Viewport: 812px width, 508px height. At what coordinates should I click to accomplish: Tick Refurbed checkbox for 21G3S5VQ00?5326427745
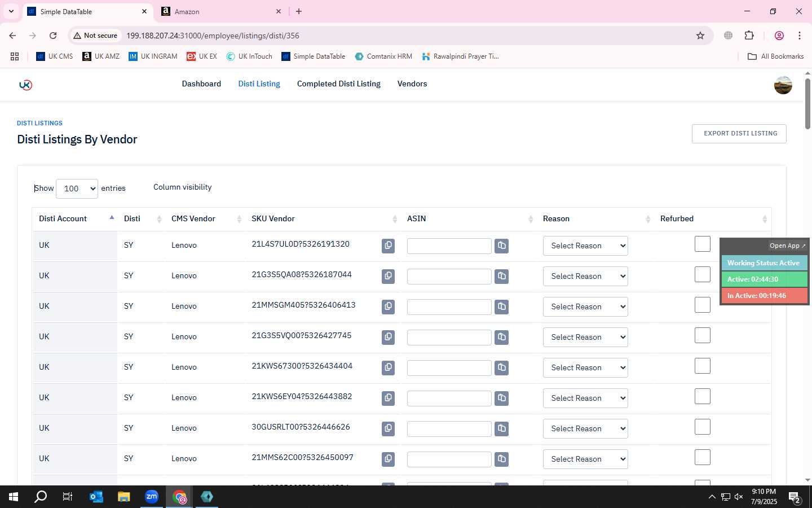[x=703, y=335]
